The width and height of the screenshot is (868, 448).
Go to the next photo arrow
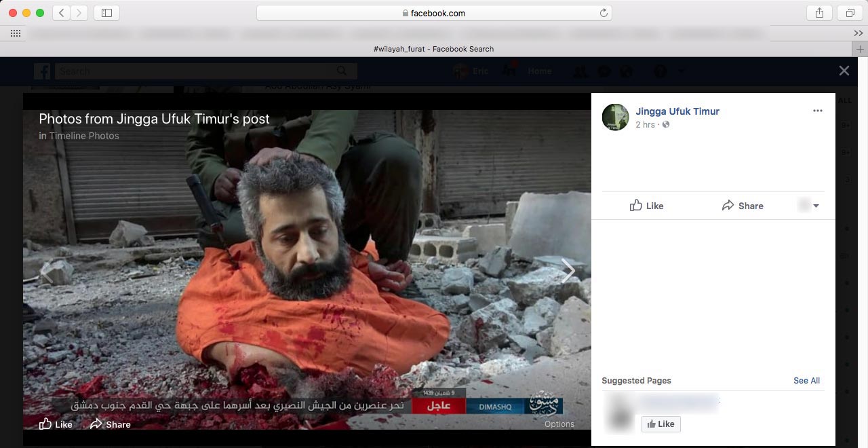pyautogui.click(x=568, y=272)
